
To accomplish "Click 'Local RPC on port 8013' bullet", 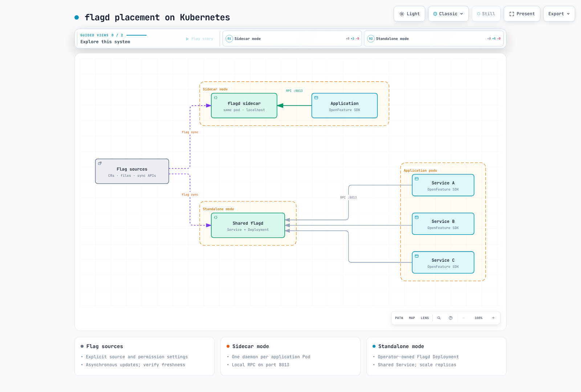I will coord(260,365).
